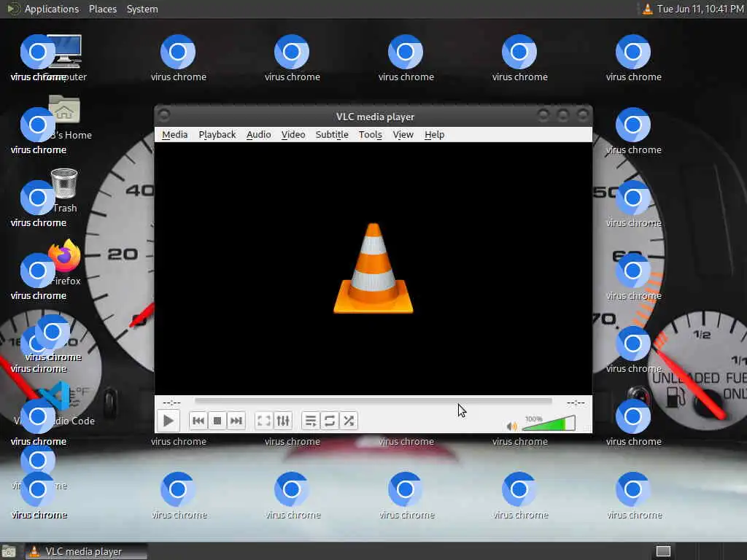Image resolution: width=747 pixels, height=560 pixels.
Task: Skip to previous media in VLC
Action: coord(198,421)
